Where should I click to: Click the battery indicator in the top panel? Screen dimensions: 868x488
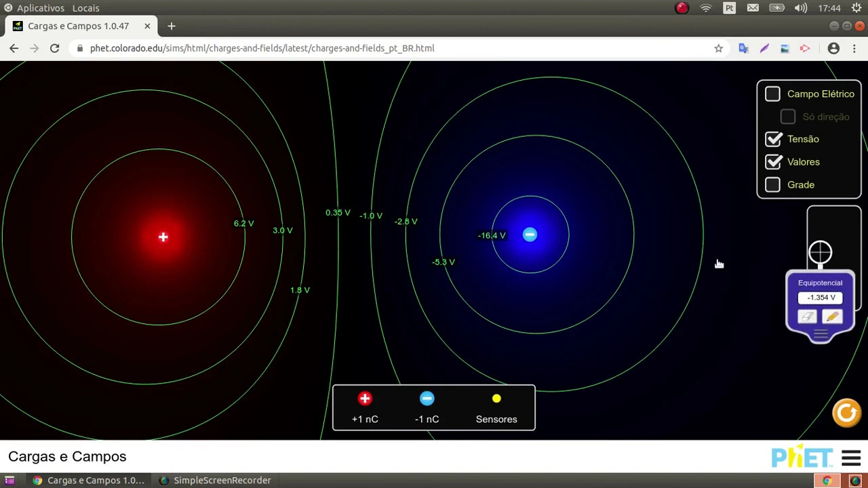point(776,8)
